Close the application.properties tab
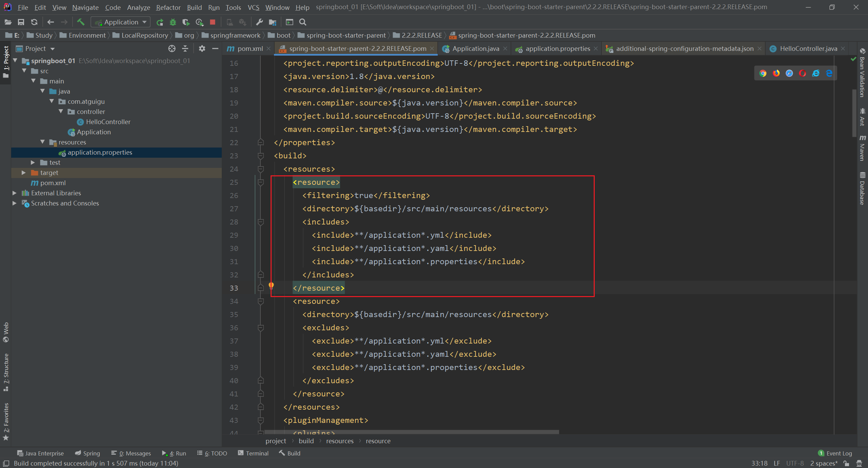The width and height of the screenshot is (868, 468). click(x=596, y=48)
